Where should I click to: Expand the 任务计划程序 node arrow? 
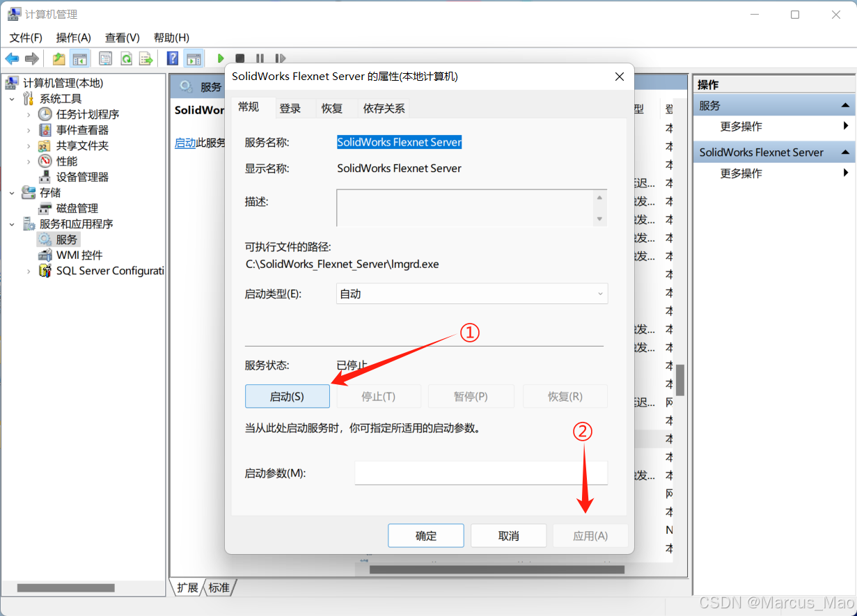click(x=29, y=114)
